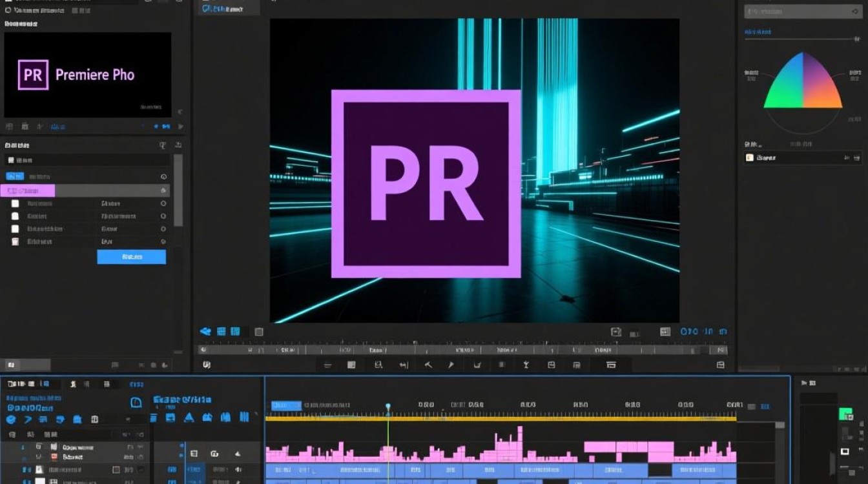The width and height of the screenshot is (868, 484).
Task: Tick the first white checkbox under the pink row
Action: tap(15, 203)
